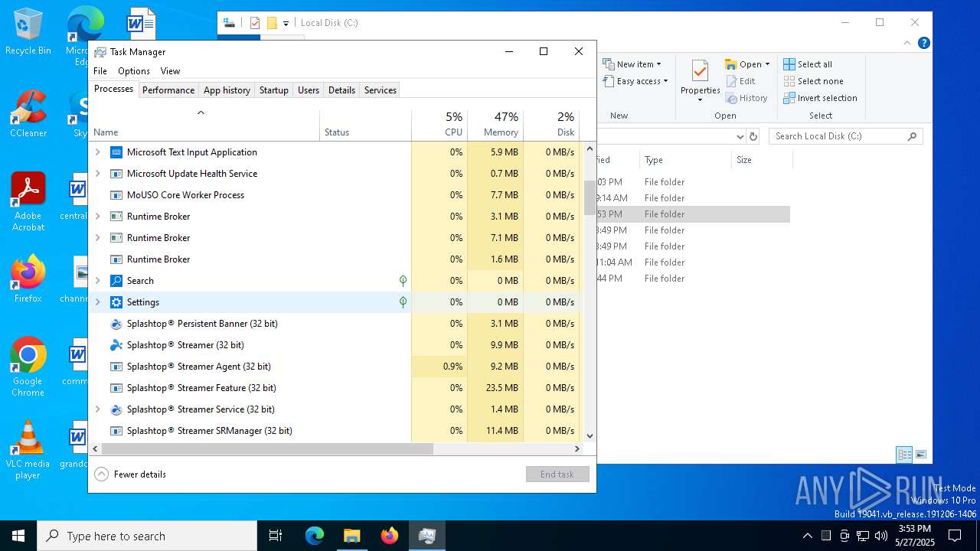Click the volume icon in system tray
Screen dimensions: 980x551
881,536
